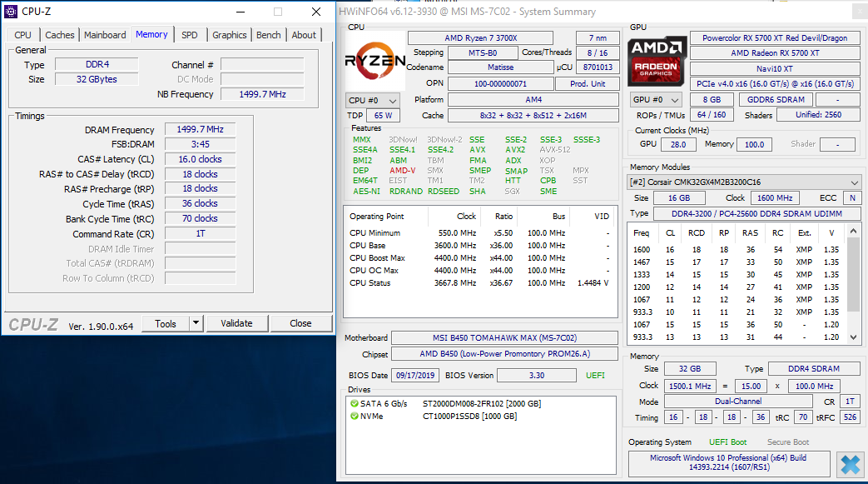Click the BIOS Date 09/17/2019 field
The image size is (868, 484).
[x=415, y=376]
